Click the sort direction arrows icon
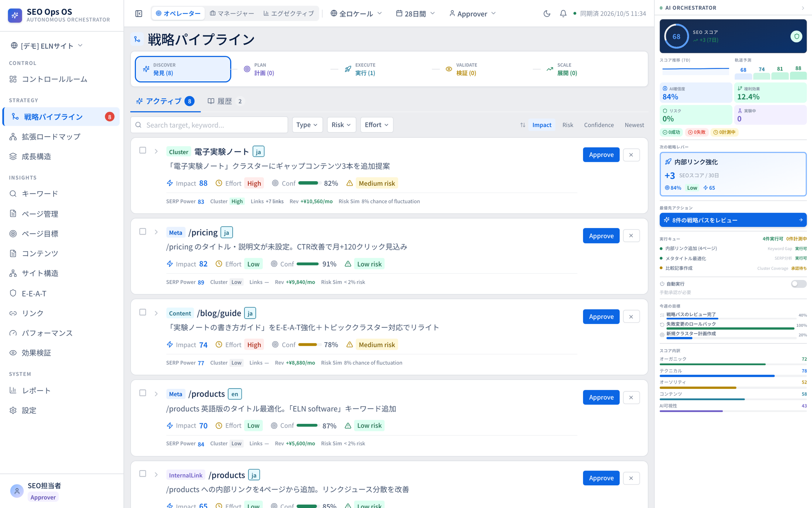 click(523, 125)
